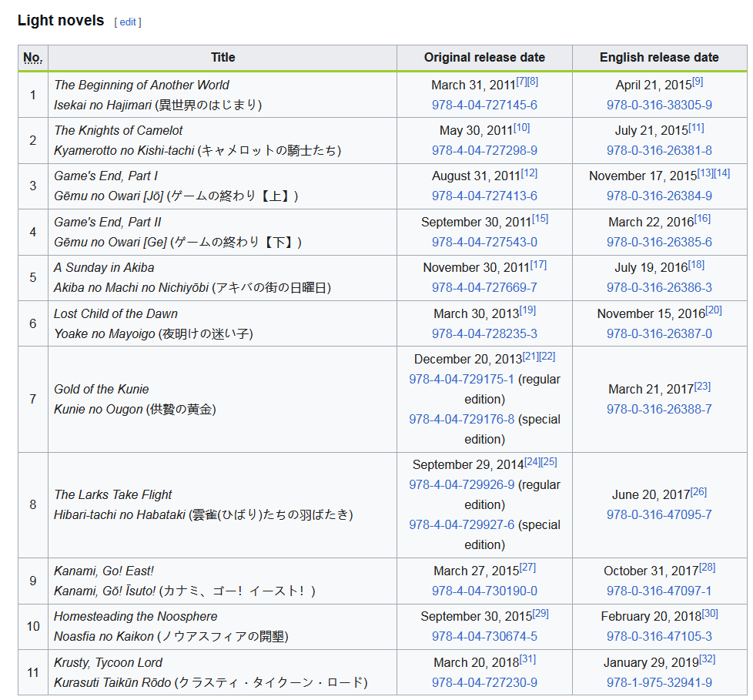The image size is (753, 700).
Task: Select the title 'The Knights of Camelot'
Action: click(118, 131)
